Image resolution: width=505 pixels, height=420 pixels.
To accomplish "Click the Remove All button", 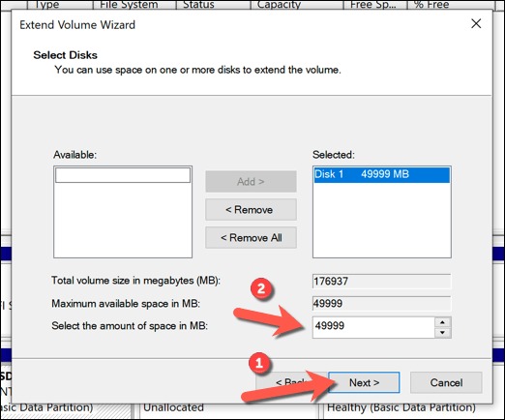I will 251,238.
